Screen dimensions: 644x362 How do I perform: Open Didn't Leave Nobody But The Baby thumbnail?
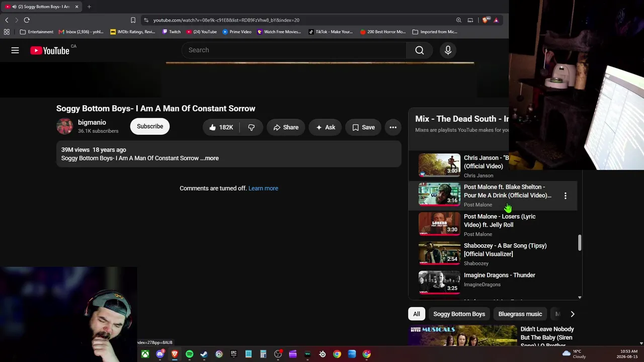463,335
